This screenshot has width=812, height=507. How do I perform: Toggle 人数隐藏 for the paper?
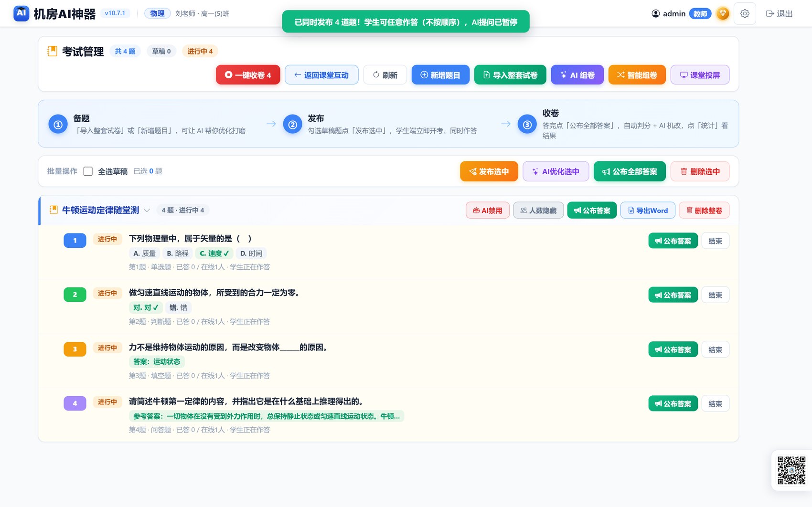coord(538,211)
